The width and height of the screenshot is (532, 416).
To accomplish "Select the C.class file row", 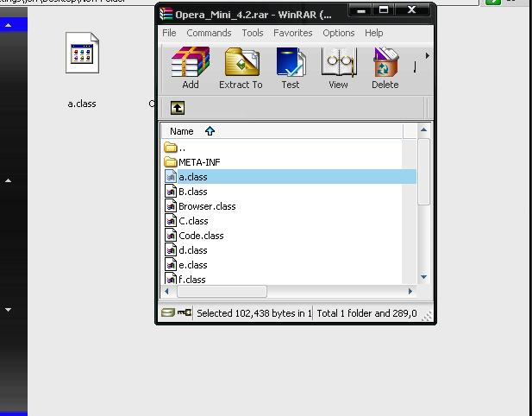I will pos(288,221).
